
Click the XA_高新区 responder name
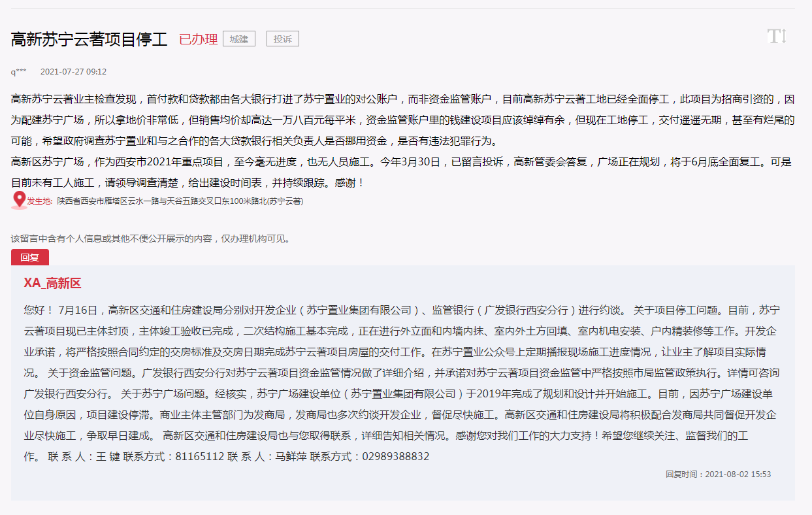[52, 283]
